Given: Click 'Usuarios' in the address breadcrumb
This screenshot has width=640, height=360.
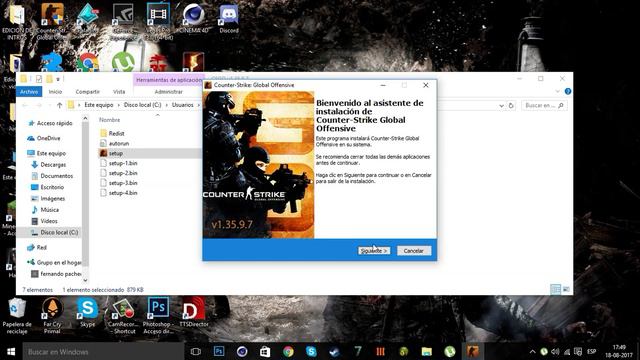Looking at the screenshot, I should click(182, 105).
